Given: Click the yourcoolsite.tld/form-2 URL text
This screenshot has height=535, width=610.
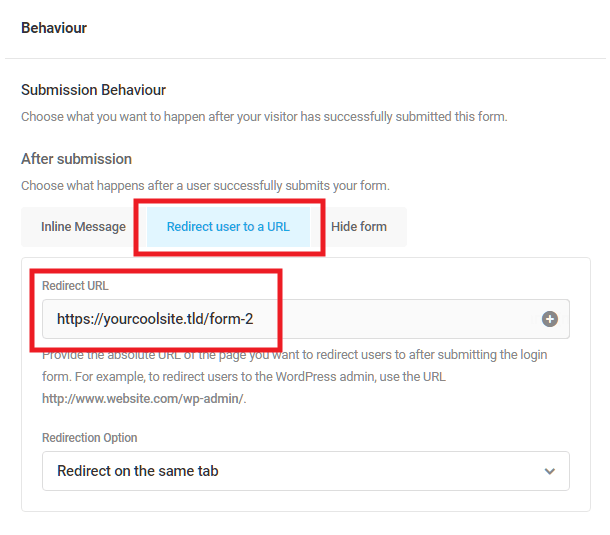Looking at the screenshot, I should coord(155,319).
